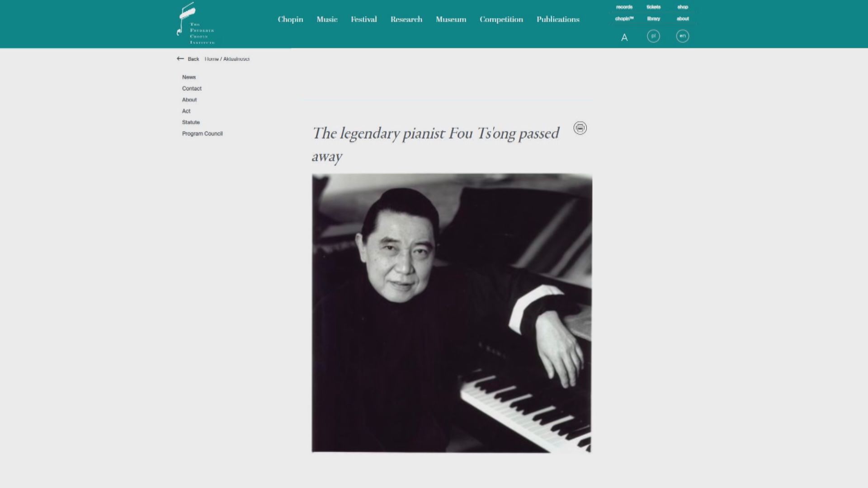Open the Festival menu

364,19
